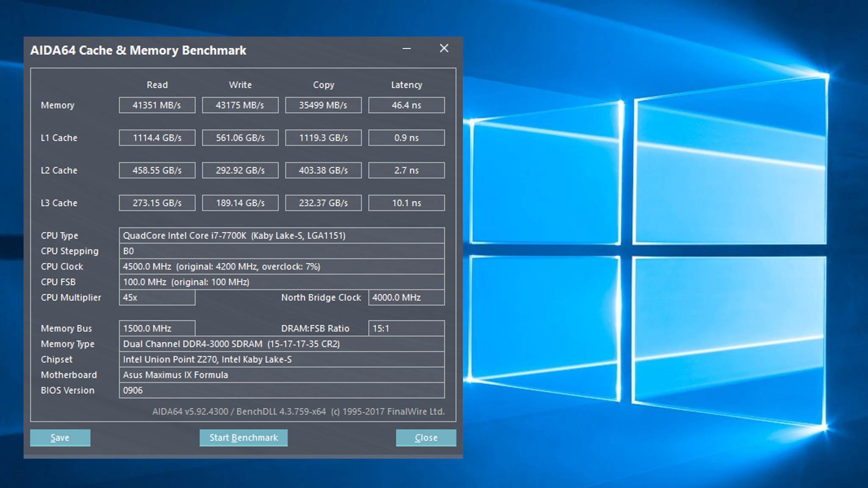Viewport: 868px width, 488px height.
Task: Click L3 Cache Copy value 232.37 GB/s
Action: click(323, 203)
